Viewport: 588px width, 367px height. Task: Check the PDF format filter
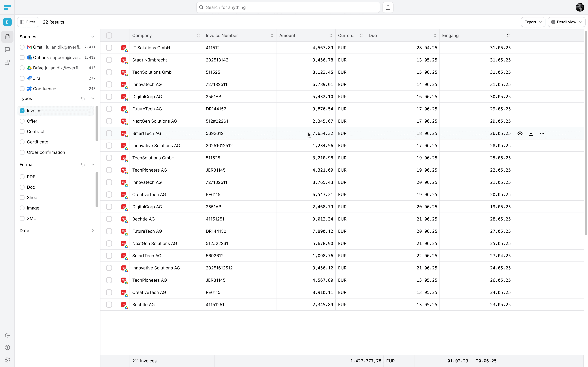coord(22,177)
